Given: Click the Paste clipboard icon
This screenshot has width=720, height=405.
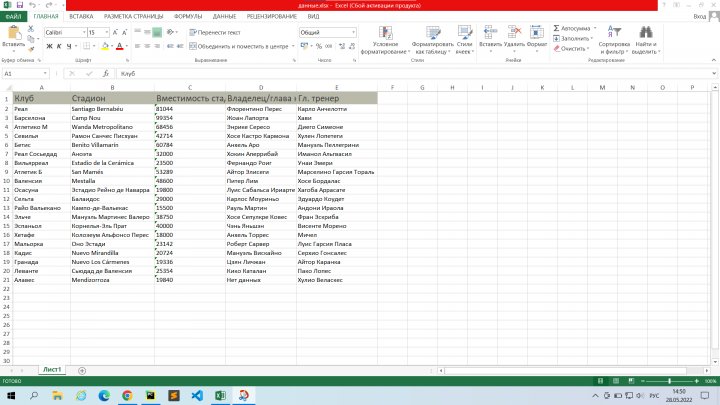Looking at the screenshot, I should click(x=14, y=33).
